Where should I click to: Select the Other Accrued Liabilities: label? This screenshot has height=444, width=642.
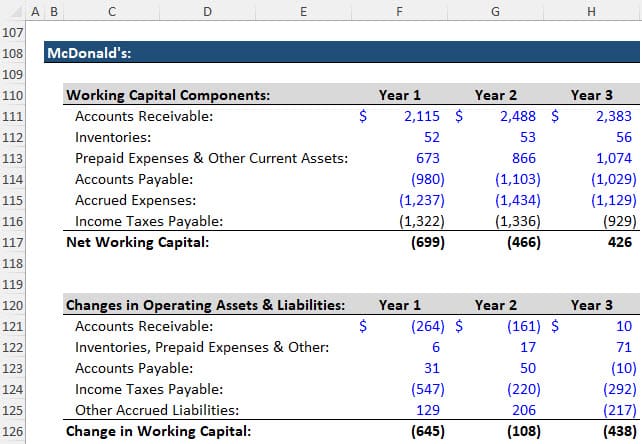tap(157, 410)
